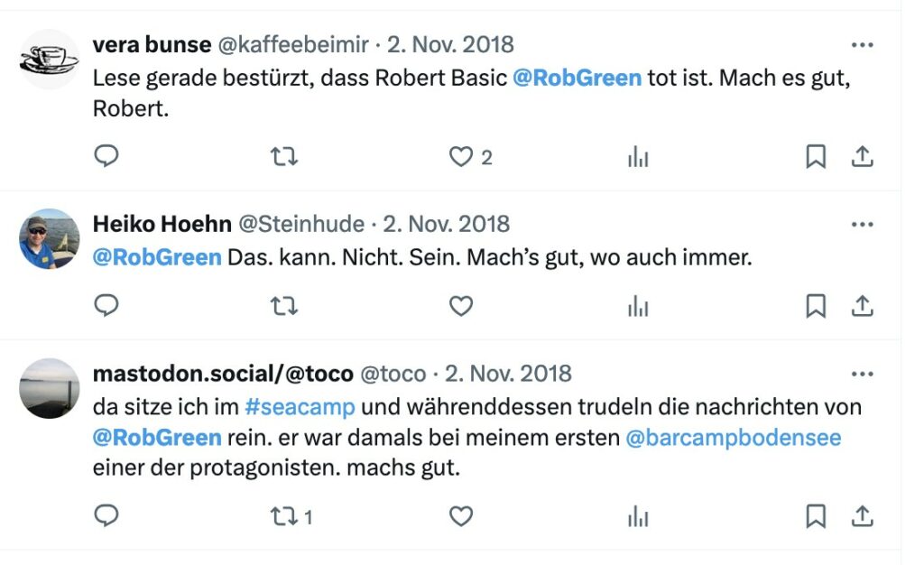The image size is (924, 565).
Task: Share the @toco tweet
Action: [862, 516]
